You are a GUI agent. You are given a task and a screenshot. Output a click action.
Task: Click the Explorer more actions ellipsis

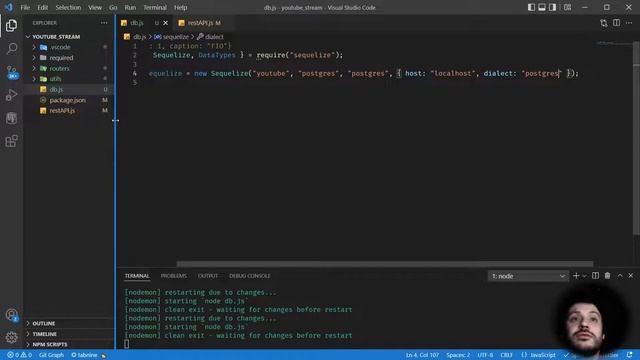[104, 23]
